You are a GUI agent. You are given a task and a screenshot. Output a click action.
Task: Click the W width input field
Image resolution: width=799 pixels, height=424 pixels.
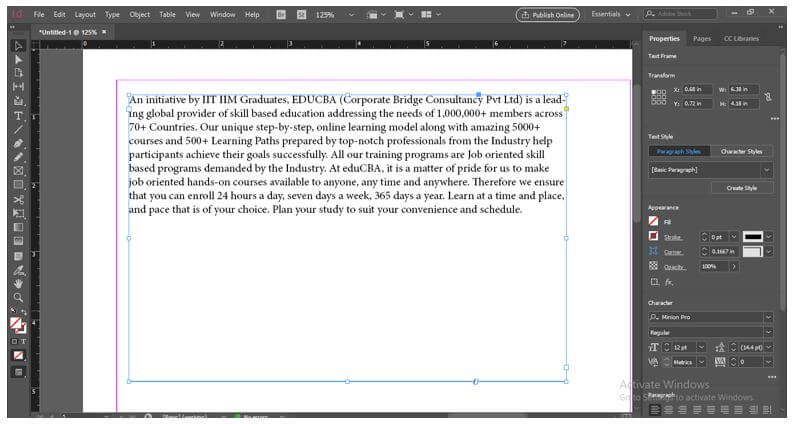(743, 89)
